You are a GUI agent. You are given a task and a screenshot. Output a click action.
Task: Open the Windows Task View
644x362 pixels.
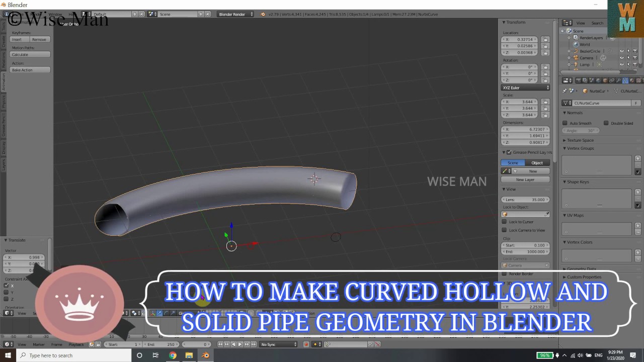[155, 355]
